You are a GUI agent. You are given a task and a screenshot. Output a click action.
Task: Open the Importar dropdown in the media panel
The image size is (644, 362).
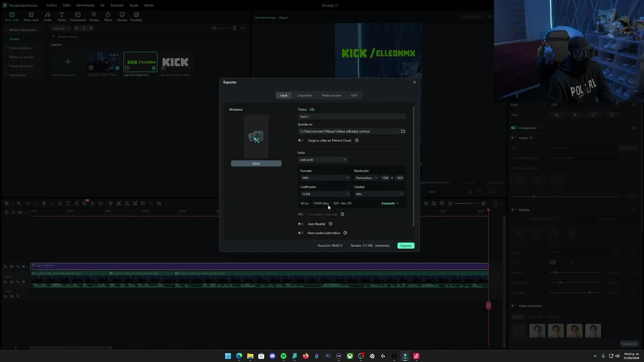(61, 28)
